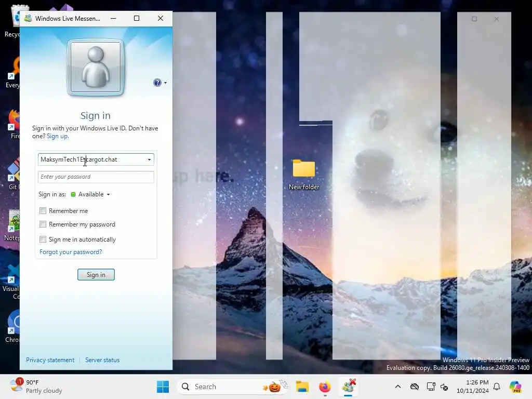Click the Windows Live Messenger title icon
532x399 pixels.
pyautogui.click(x=28, y=18)
